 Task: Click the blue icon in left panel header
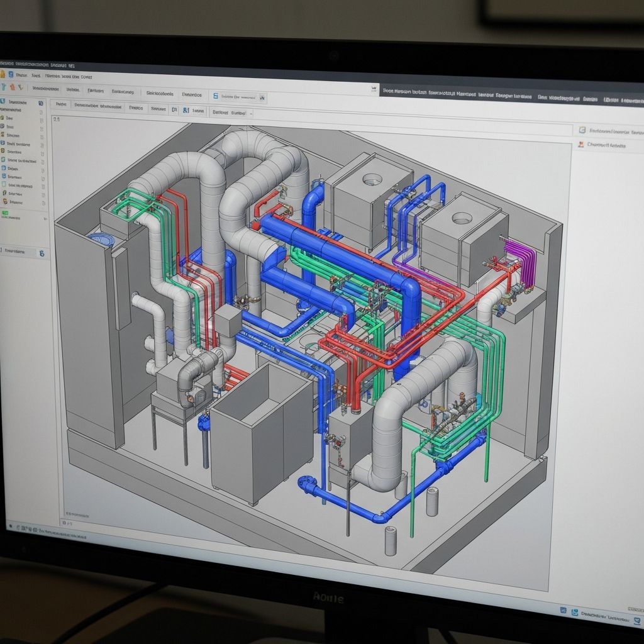[x=41, y=103]
